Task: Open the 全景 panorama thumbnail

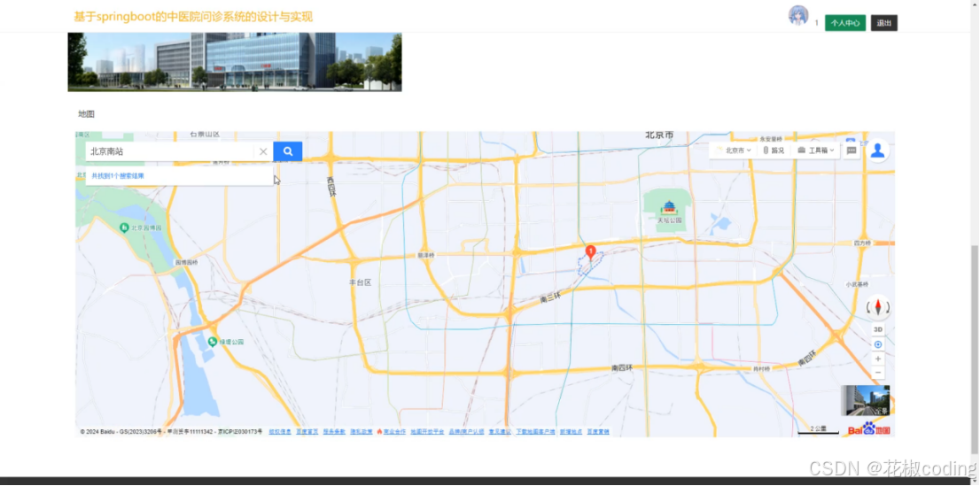Action: pos(865,400)
